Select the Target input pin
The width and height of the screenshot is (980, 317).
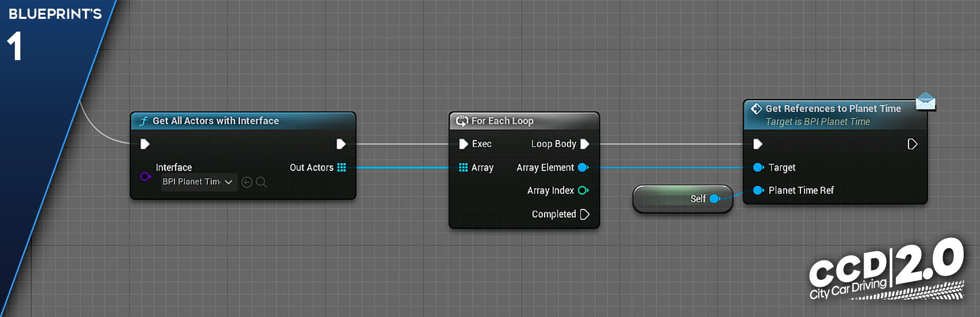pyautogui.click(x=758, y=168)
